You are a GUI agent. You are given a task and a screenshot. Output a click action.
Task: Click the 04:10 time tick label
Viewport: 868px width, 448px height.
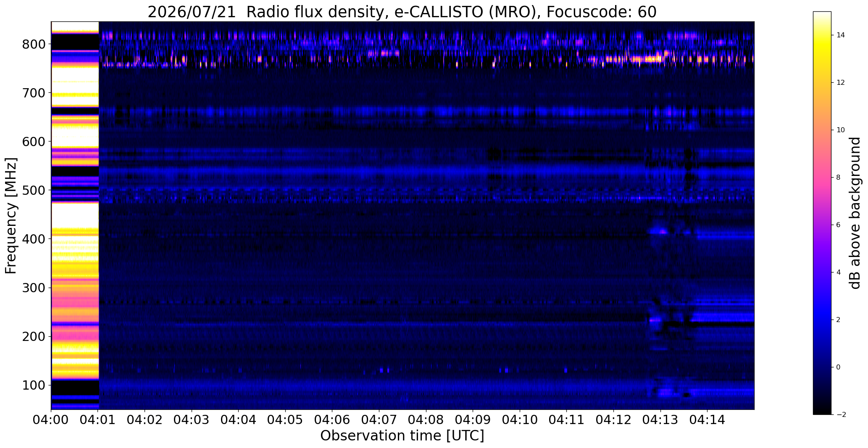520,419
